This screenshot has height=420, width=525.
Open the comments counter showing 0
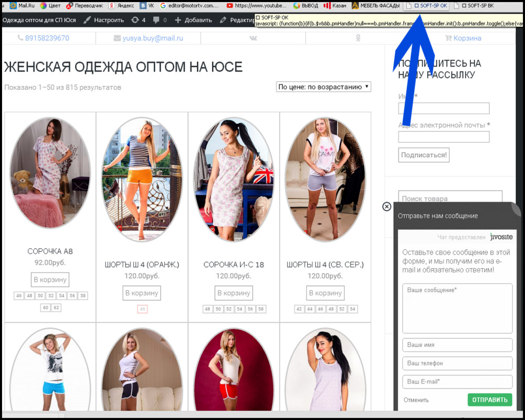tap(160, 20)
